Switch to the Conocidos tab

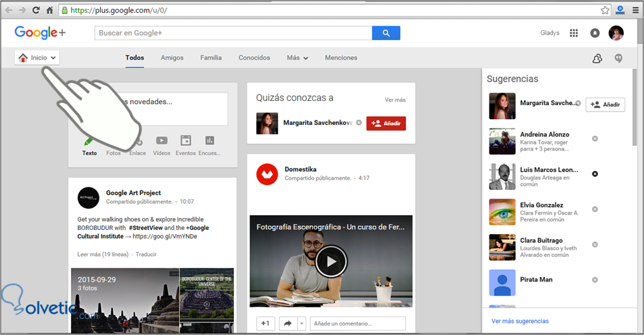254,58
